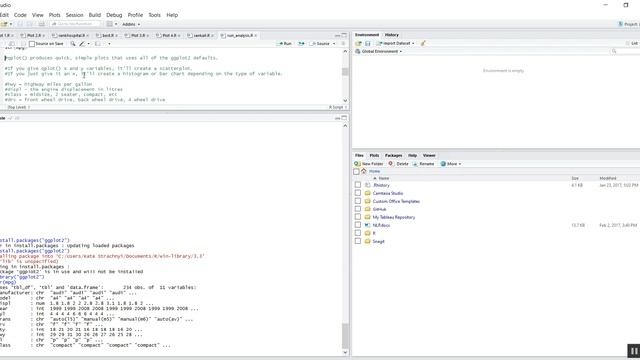Expand the Source button dropdown arrow
This screenshot has width=640, height=360.
point(334,44)
